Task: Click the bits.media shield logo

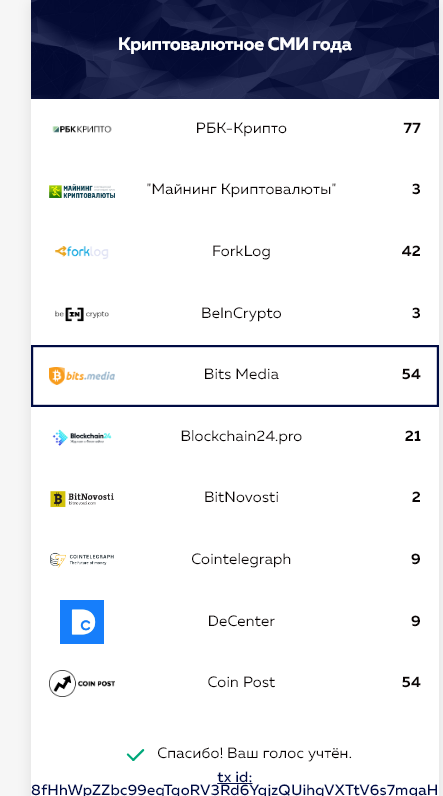Action: [x=82, y=376]
